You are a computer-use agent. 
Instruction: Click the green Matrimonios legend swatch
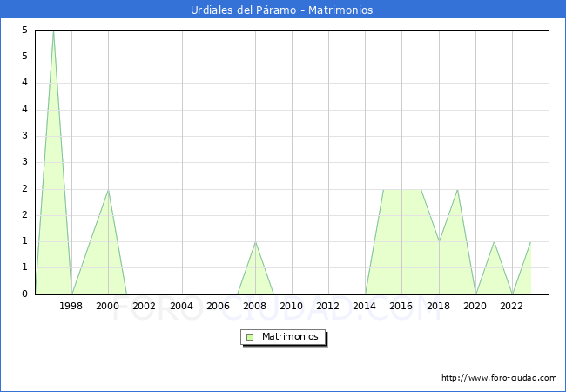click(250, 337)
